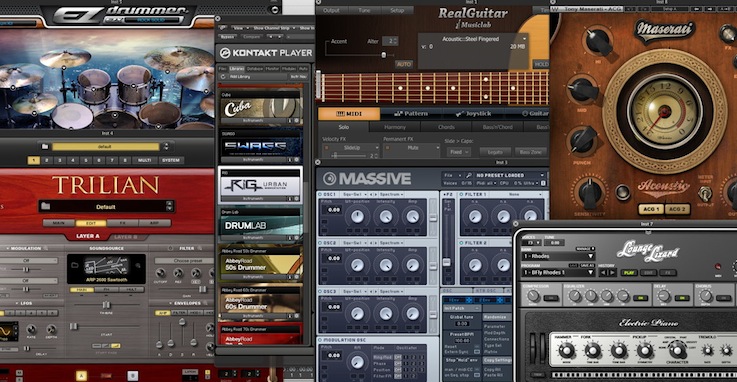
Task: Turn the Lounge Lizard compressor knob
Action: tap(533, 296)
